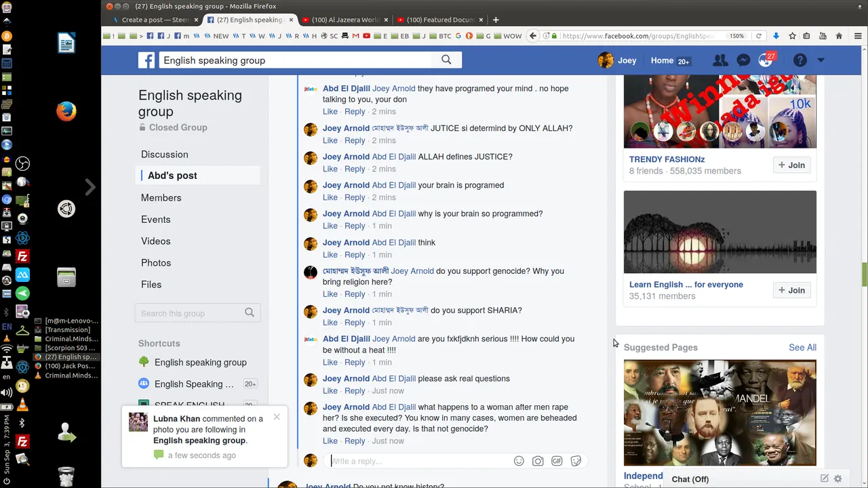Open Quick Help question mark icon
Screen dimensions: 868x488
(800, 60)
